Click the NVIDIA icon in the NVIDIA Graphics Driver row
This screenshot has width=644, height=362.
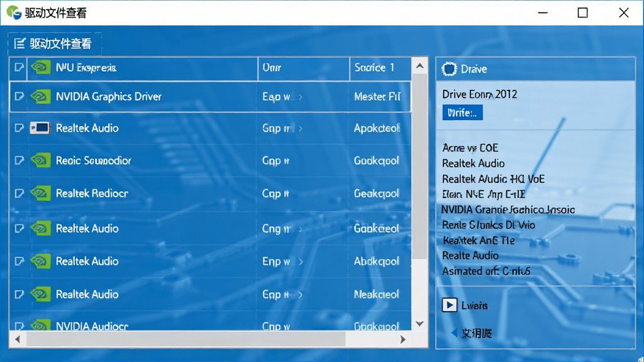40,96
